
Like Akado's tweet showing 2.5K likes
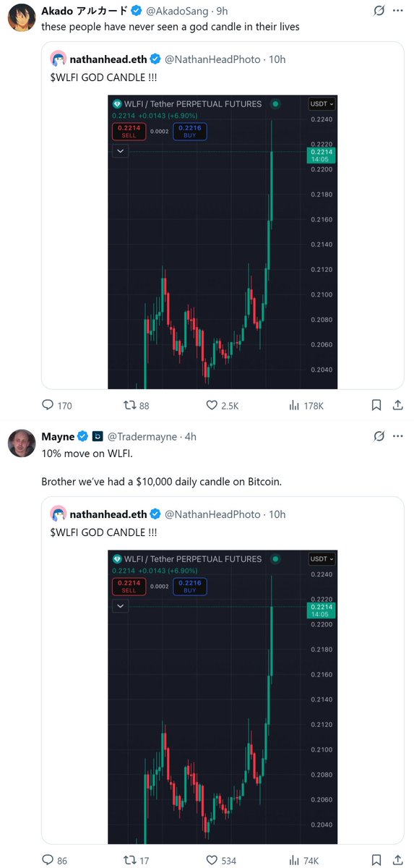click(x=222, y=406)
